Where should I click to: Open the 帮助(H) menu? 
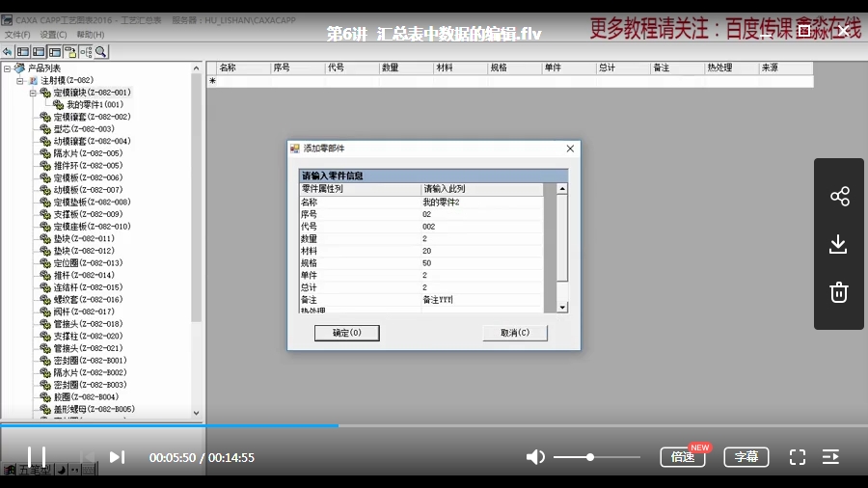[91, 35]
